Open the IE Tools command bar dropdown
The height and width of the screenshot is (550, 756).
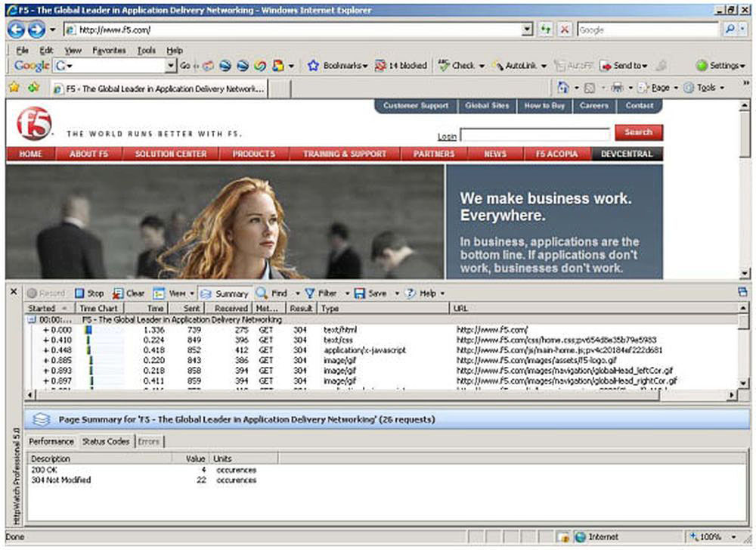(x=722, y=88)
